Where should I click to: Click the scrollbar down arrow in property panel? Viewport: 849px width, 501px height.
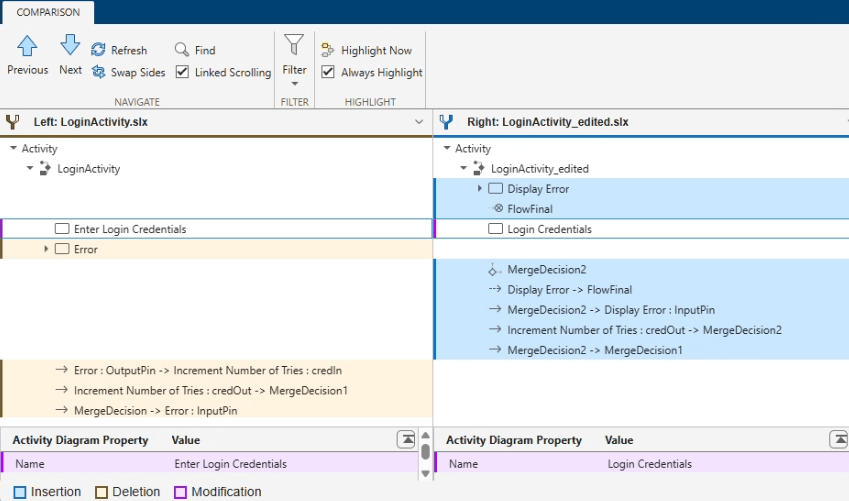point(426,473)
